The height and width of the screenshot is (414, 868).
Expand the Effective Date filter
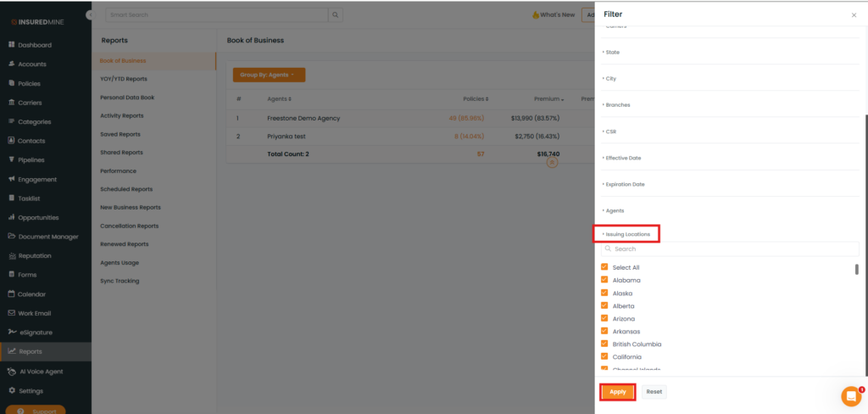point(624,158)
